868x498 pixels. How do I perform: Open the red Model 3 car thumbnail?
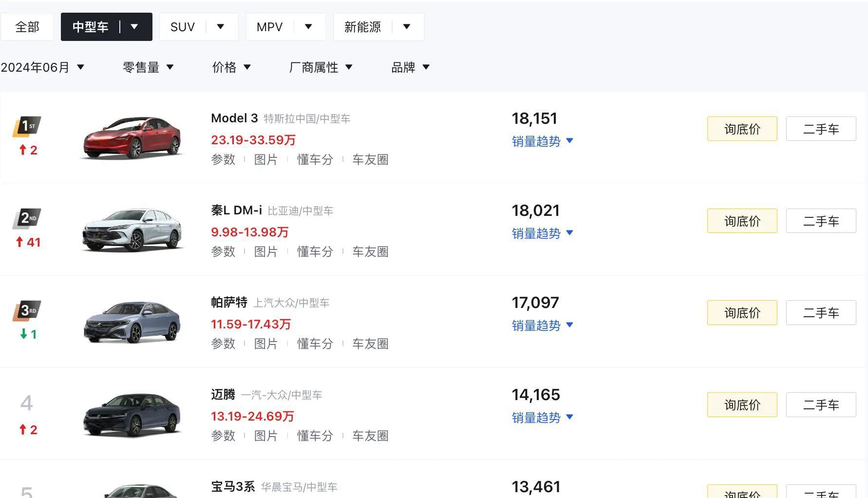pyautogui.click(x=132, y=138)
